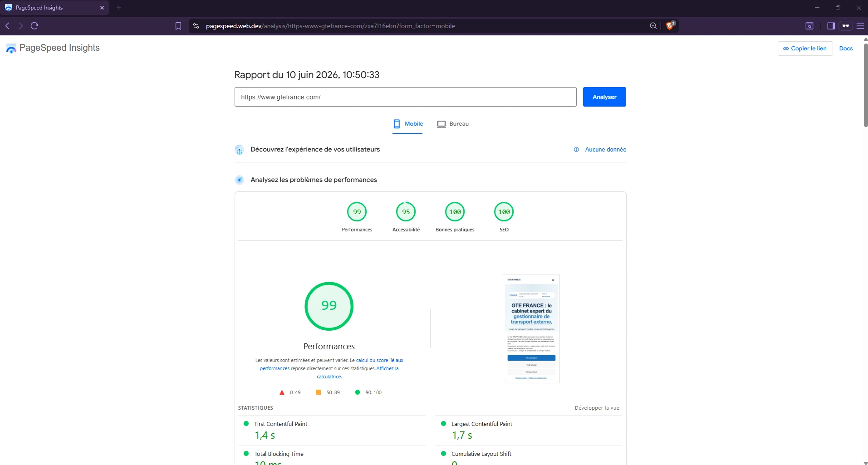Bookmark this page using the bookmark icon
The image size is (868, 465).
[178, 26]
